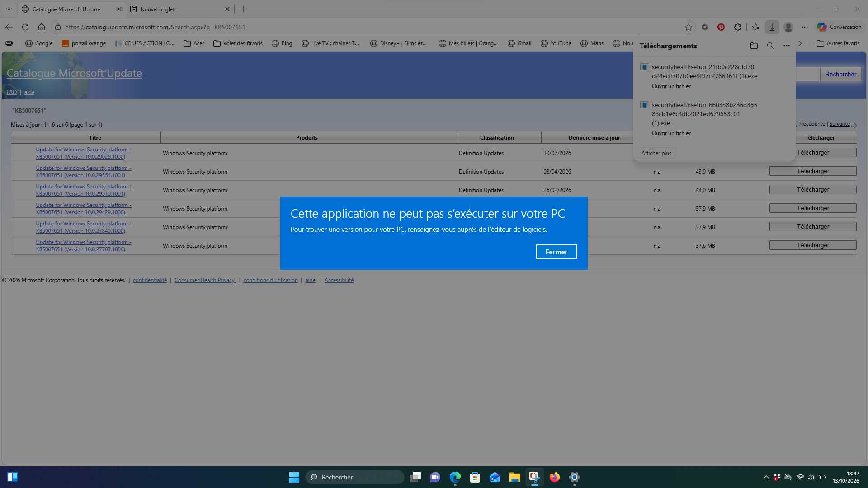The height and width of the screenshot is (488, 868).
Task: Open Windows Start menu
Action: click(x=294, y=477)
